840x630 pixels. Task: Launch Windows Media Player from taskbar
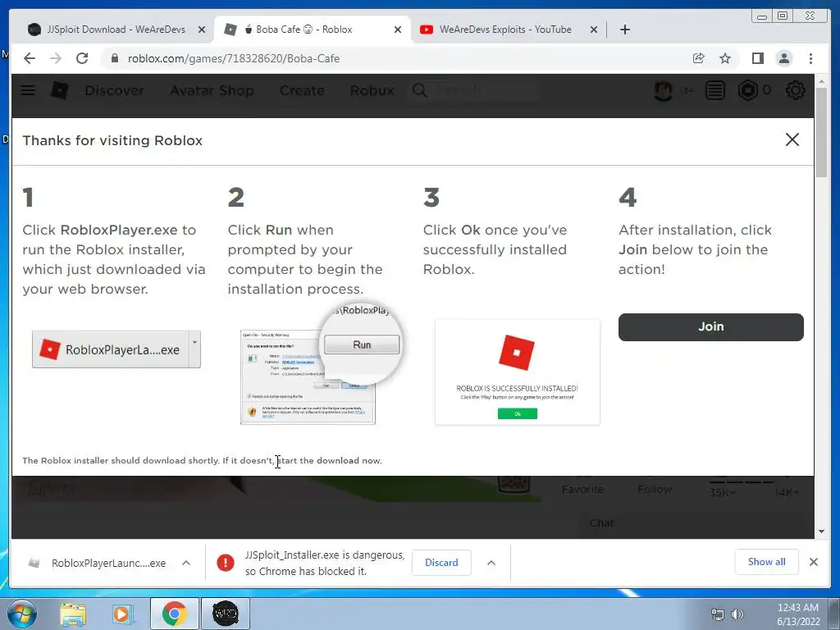click(122, 614)
